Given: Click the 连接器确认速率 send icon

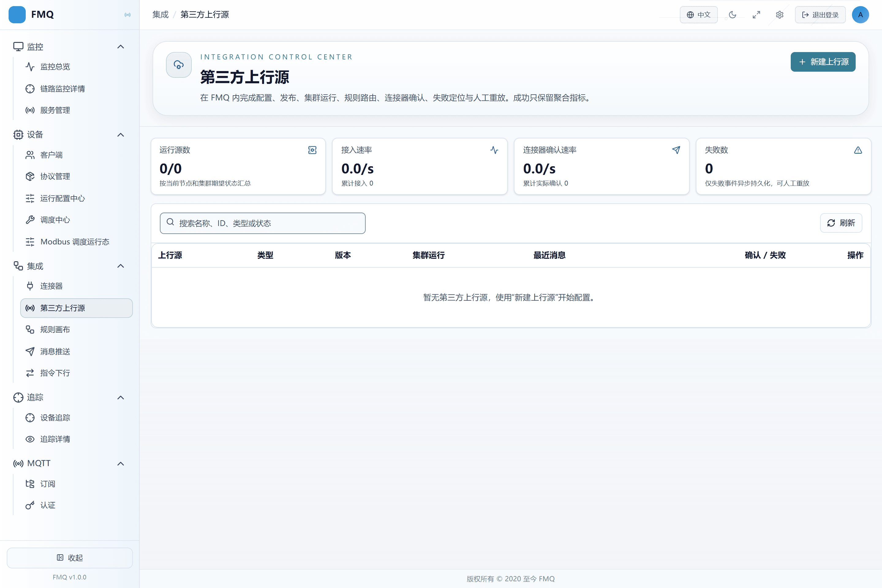Looking at the screenshot, I should pyautogui.click(x=676, y=150).
